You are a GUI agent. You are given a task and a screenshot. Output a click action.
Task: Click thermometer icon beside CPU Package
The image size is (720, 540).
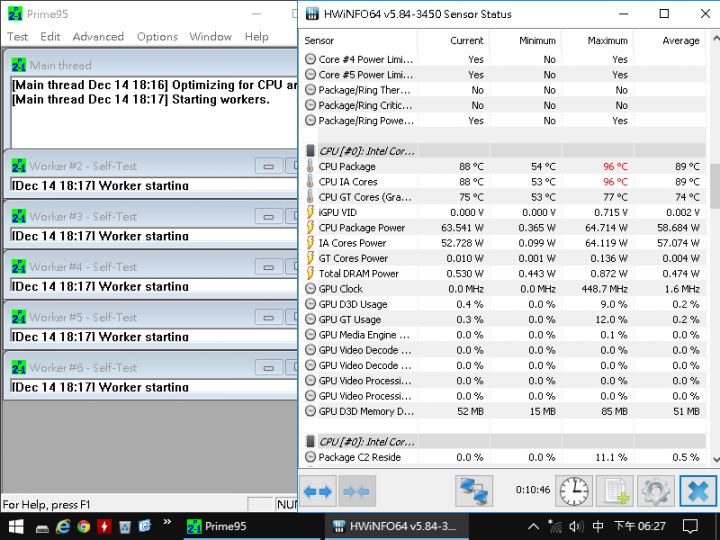click(x=310, y=166)
